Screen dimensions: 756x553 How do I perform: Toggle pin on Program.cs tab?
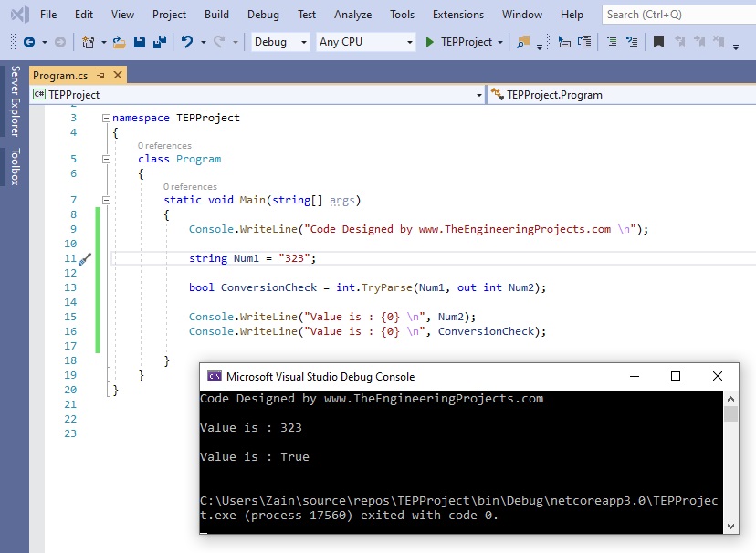click(x=101, y=76)
